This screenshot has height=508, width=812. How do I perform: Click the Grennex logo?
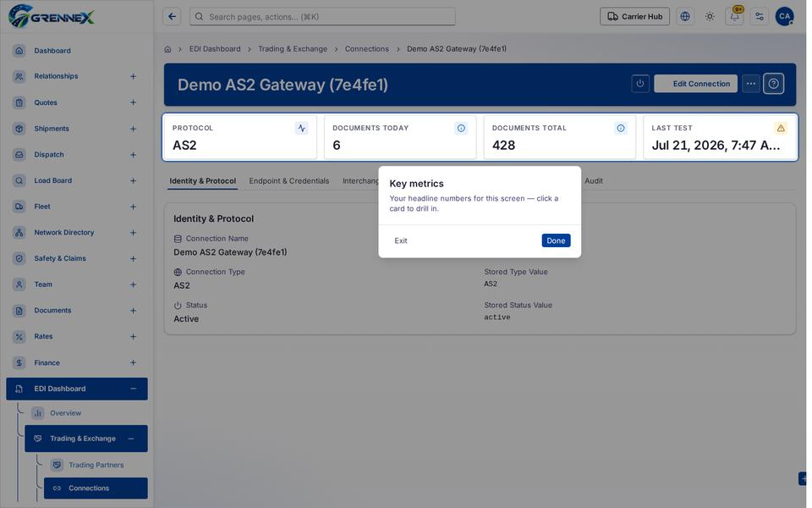[x=52, y=16]
